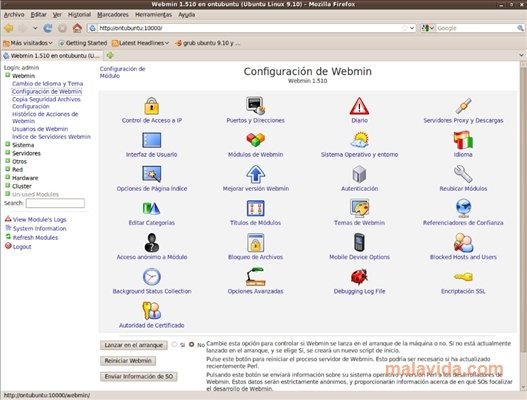Open the Diario warning triangle icon
Viewport: 527px width, 400px height.
tap(359, 106)
